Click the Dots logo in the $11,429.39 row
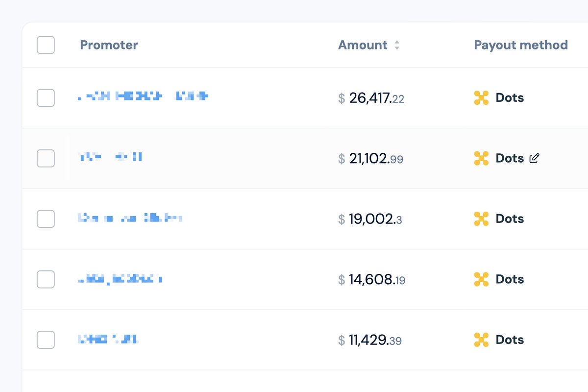Image resolution: width=588 pixels, height=392 pixels. click(482, 340)
